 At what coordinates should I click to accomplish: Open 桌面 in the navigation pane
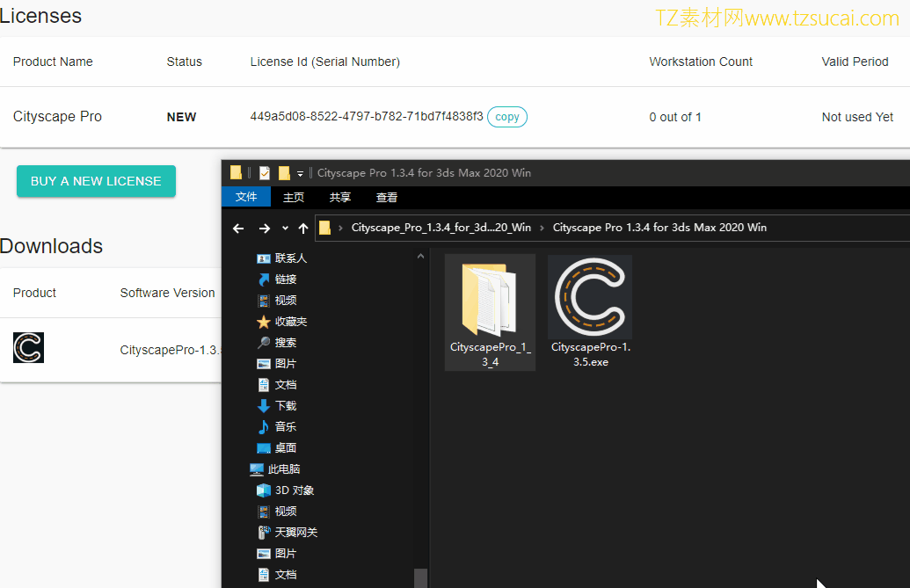pos(277,448)
